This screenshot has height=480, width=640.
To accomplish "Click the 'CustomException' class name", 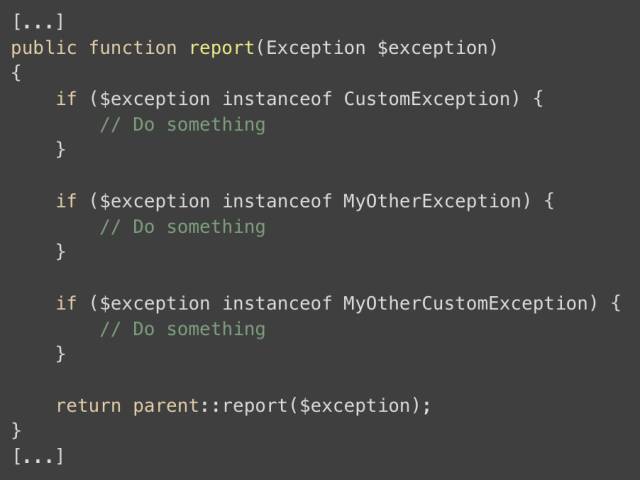I will (427, 99).
